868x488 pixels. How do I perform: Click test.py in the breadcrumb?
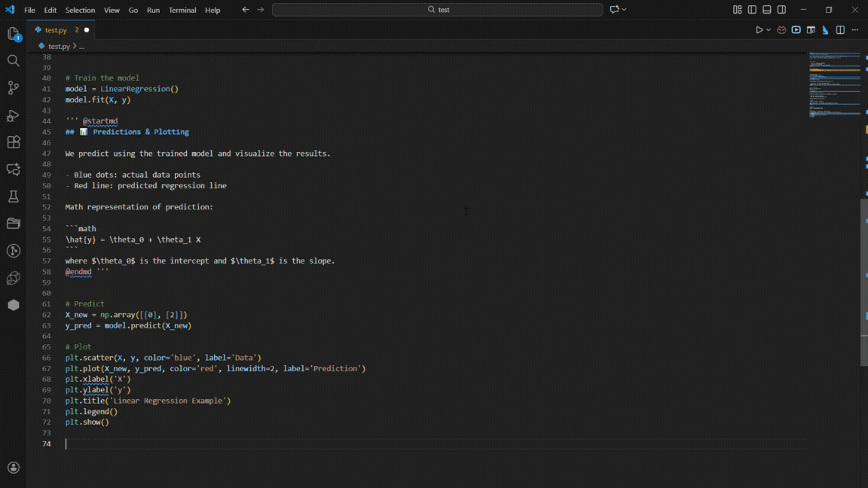click(x=60, y=47)
